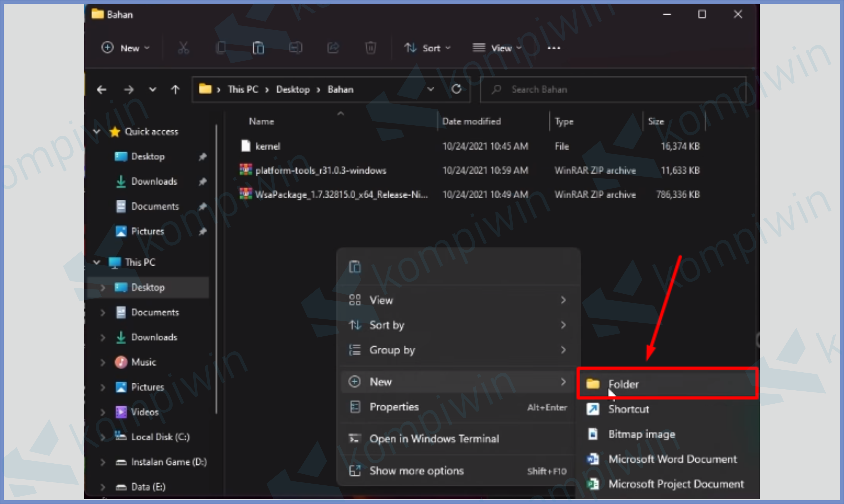The width and height of the screenshot is (844, 504).
Task: Click the Desktop breadcrumb in address bar
Action: pos(293,90)
